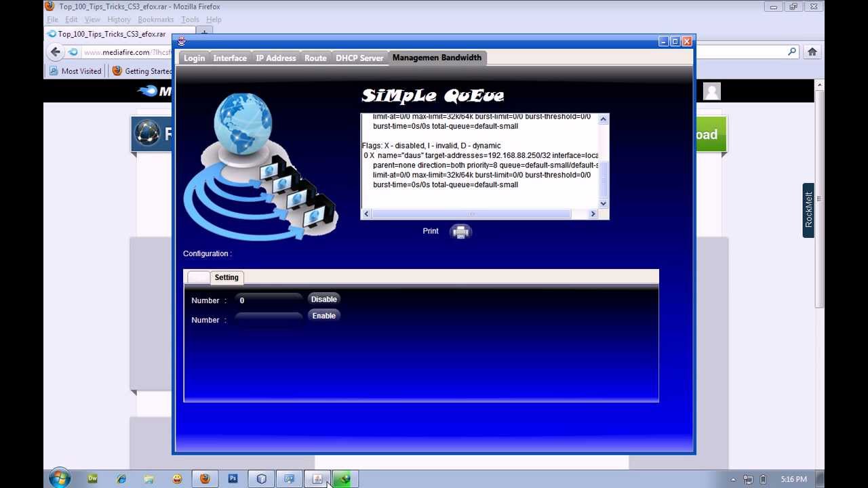The image size is (868, 488).
Task: Click the queue output up arrow
Action: click(x=604, y=119)
